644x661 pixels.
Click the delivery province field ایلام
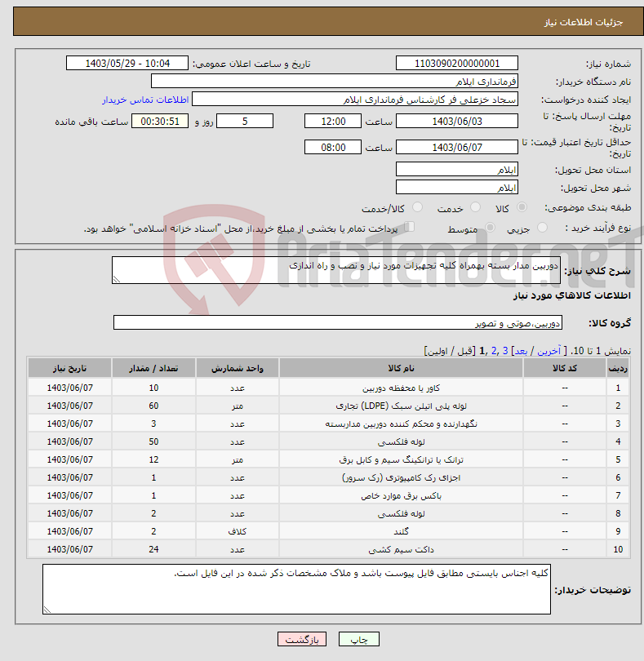pyautogui.click(x=457, y=170)
